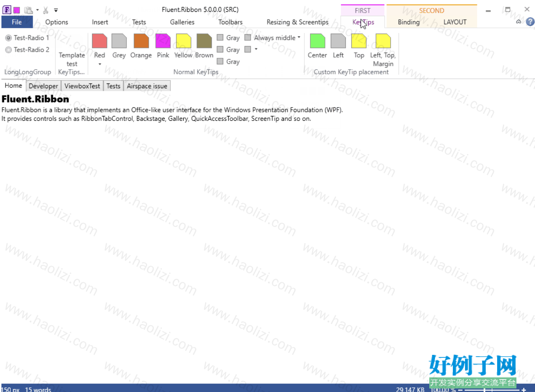Screen dimensions: 535x392
Task: Click the Custom KeyTip placement group label
Action: [x=351, y=72]
